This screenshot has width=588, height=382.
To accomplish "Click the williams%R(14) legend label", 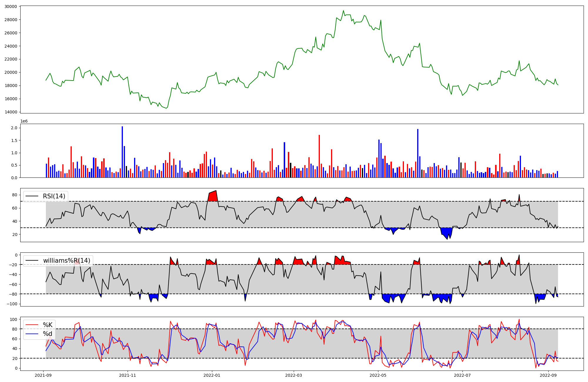I will pos(67,261).
